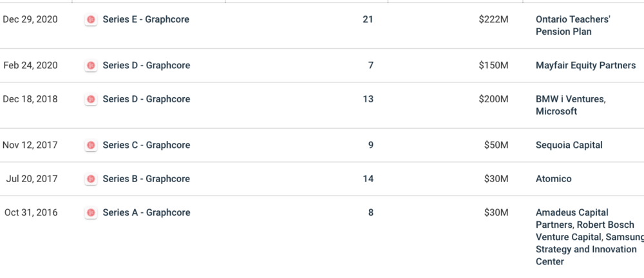The height and width of the screenshot is (278, 644).
Task: Click the Graphcore logo beside Series E
Action: click(91, 20)
